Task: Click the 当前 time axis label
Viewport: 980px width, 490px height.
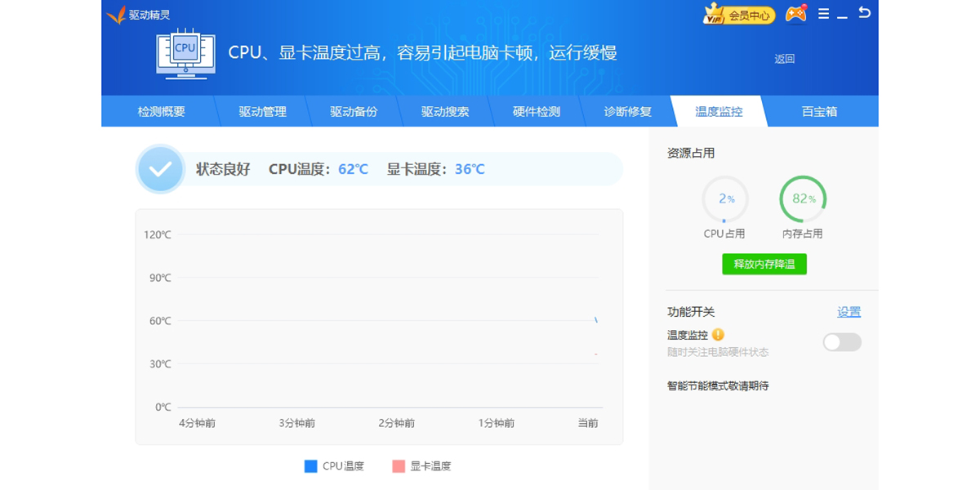Action: pyautogui.click(x=588, y=423)
